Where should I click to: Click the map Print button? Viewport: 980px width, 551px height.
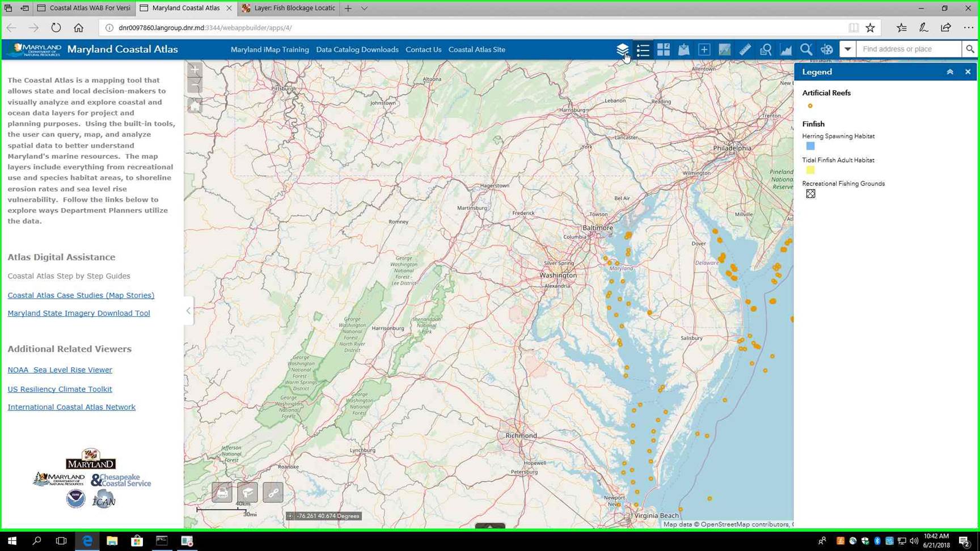[222, 492]
